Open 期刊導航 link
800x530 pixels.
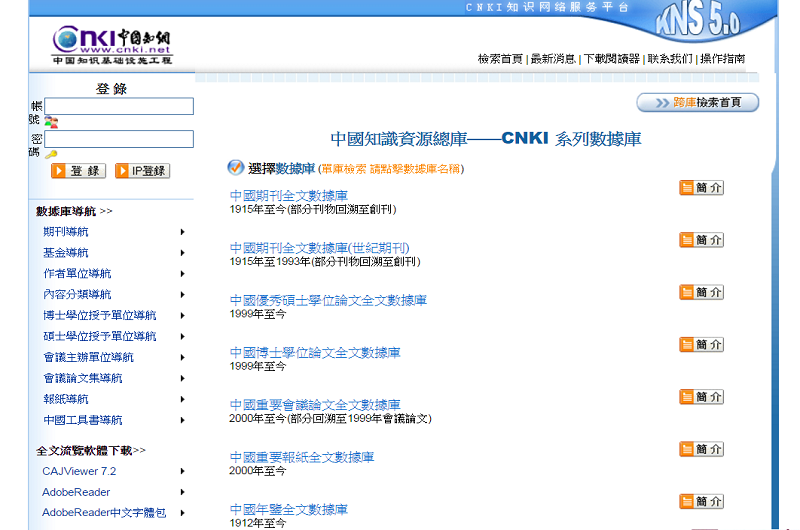tap(66, 232)
